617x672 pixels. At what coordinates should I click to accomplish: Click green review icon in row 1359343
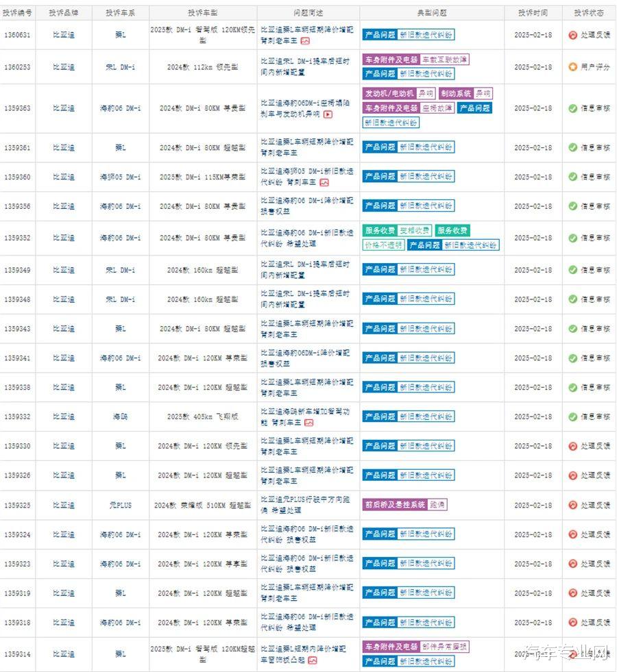[572, 329]
